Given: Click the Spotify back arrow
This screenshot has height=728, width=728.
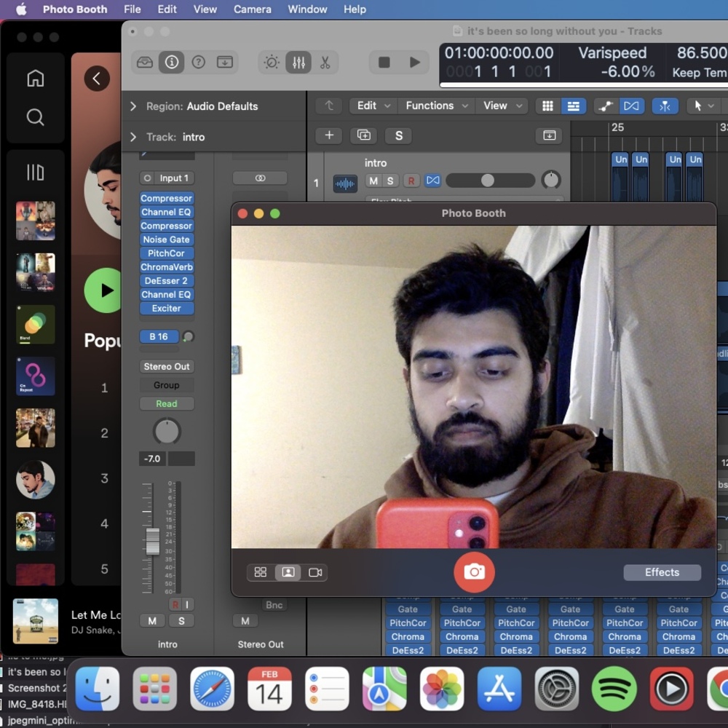Looking at the screenshot, I should click(97, 79).
